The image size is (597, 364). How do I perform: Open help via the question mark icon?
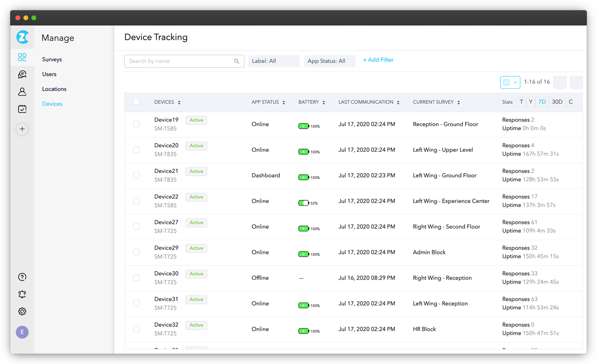tap(22, 276)
